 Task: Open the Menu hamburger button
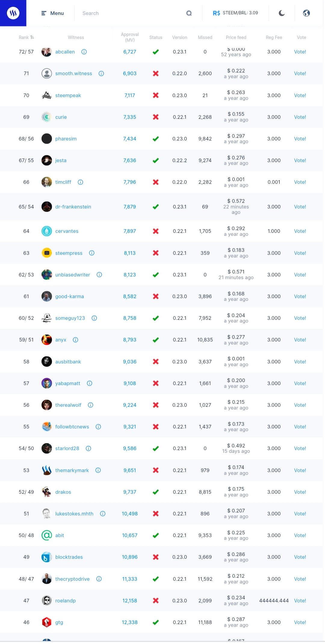(52, 13)
